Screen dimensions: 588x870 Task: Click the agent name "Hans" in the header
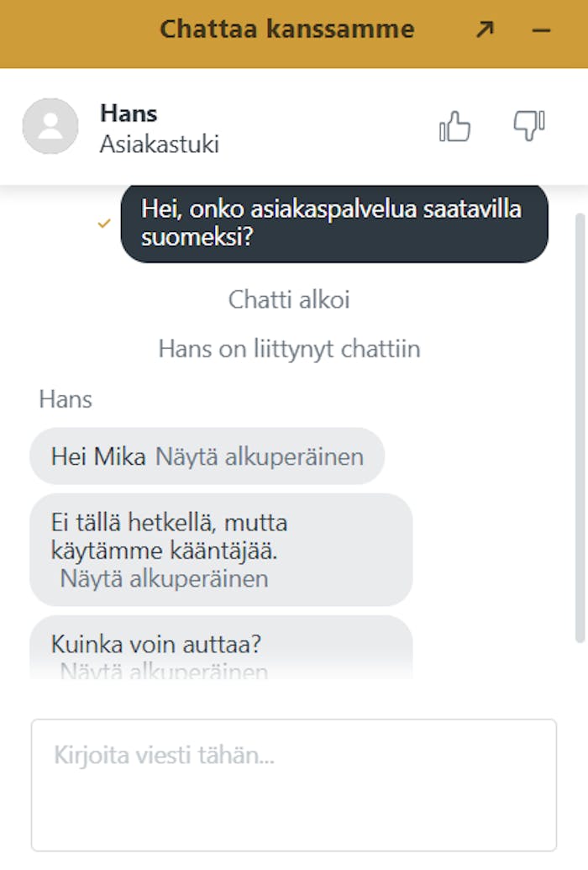129,113
